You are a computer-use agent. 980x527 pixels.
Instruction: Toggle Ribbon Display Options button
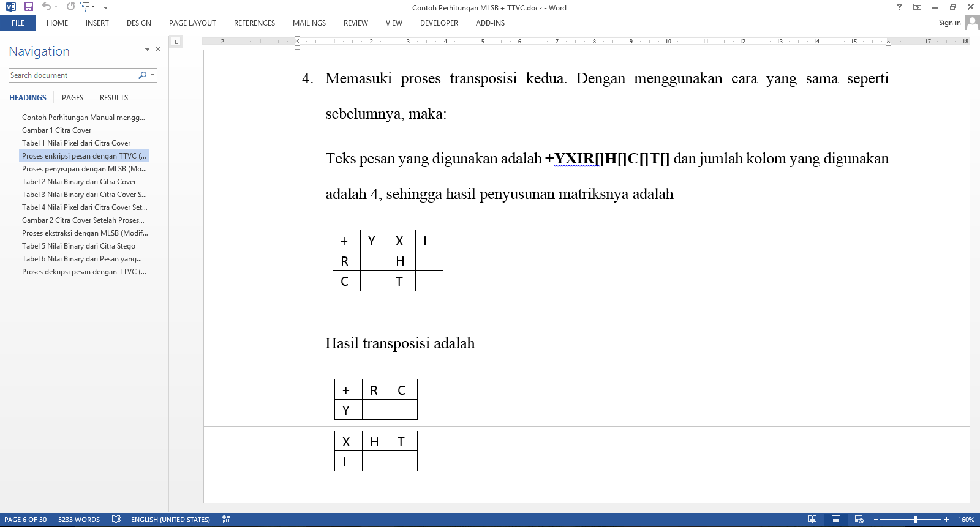[917, 7]
